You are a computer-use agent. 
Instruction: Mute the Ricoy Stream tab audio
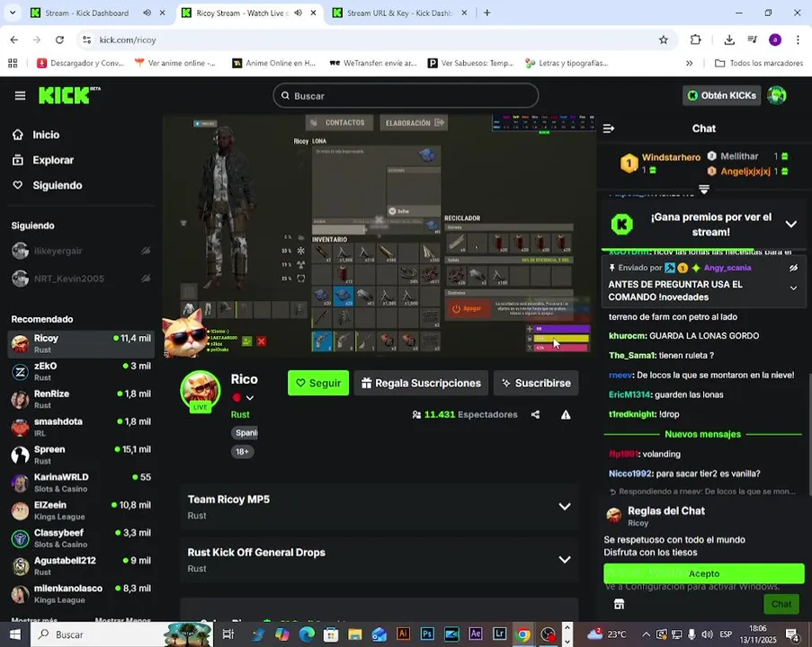click(299, 13)
